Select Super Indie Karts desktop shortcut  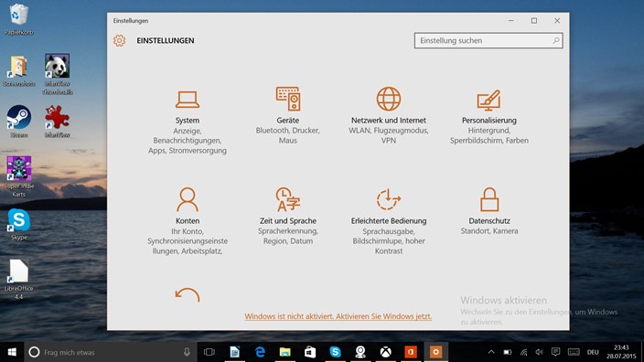click(19, 176)
